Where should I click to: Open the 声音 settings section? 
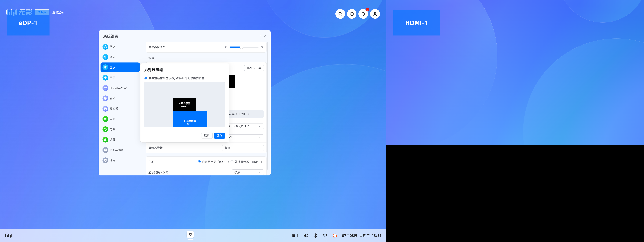click(x=120, y=78)
